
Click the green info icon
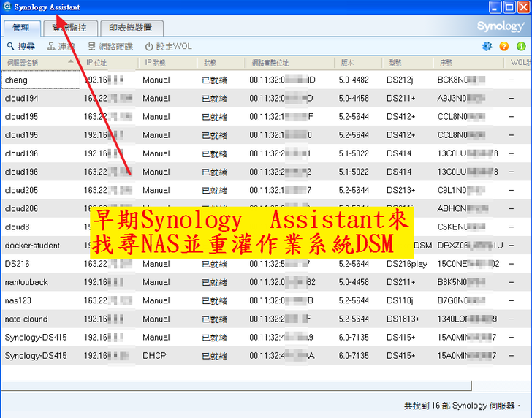[521, 46]
